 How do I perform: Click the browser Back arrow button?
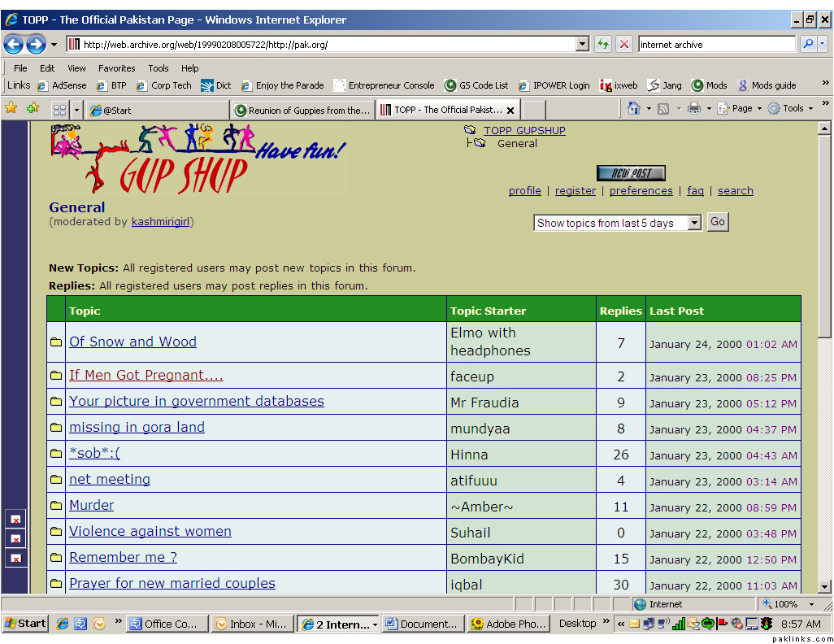(x=14, y=45)
